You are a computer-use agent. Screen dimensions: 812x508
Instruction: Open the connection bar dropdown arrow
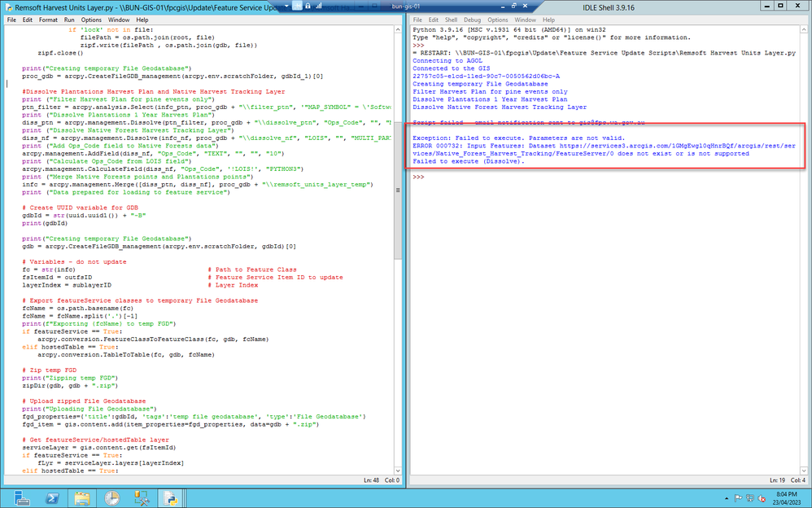coord(287,6)
